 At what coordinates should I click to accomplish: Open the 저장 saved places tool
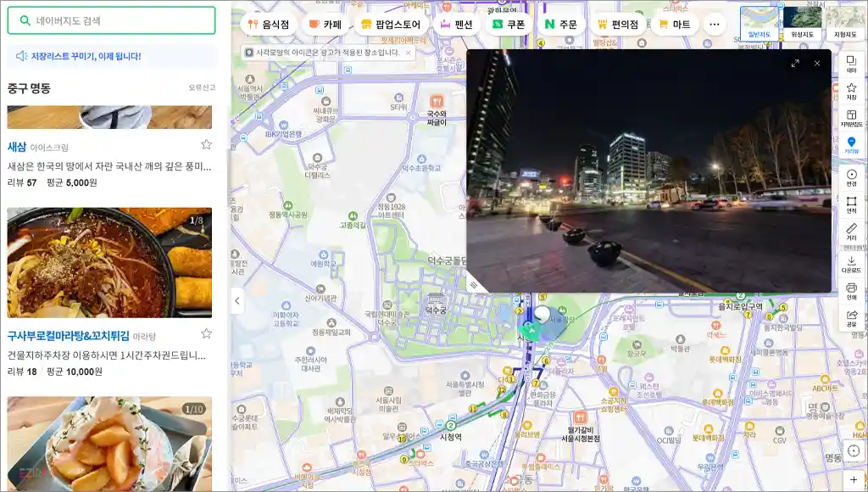click(x=851, y=92)
